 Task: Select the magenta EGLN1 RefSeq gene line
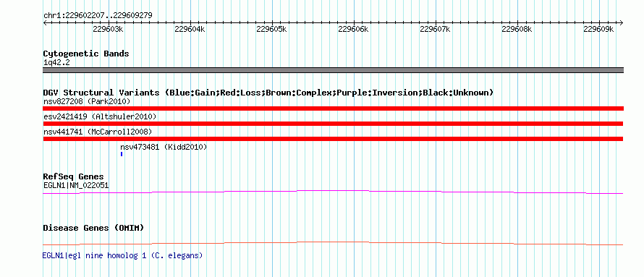coord(333,192)
